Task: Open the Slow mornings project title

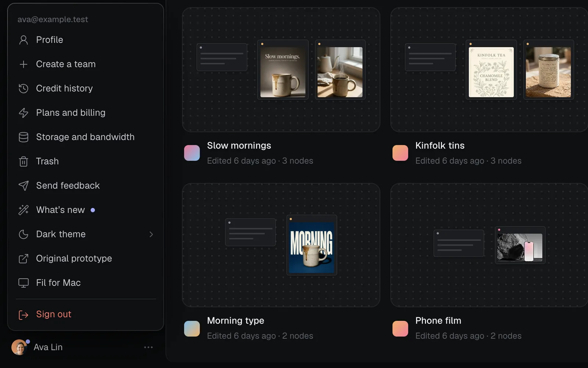Action: pos(239,145)
